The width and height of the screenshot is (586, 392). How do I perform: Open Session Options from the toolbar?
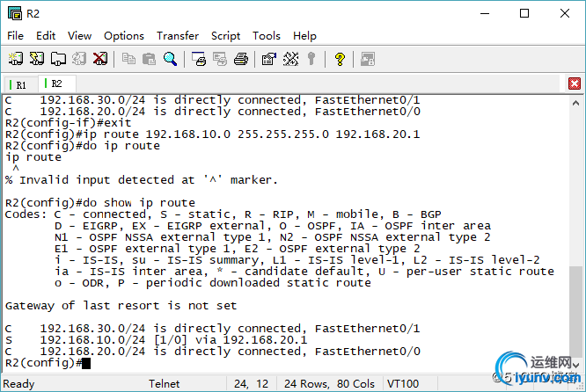click(269, 59)
